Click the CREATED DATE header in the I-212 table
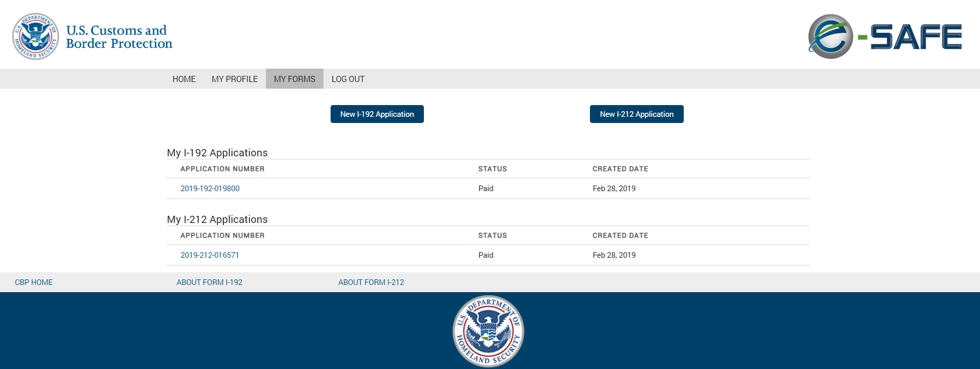The height and width of the screenshot is (369, 980). click(620, 236)
